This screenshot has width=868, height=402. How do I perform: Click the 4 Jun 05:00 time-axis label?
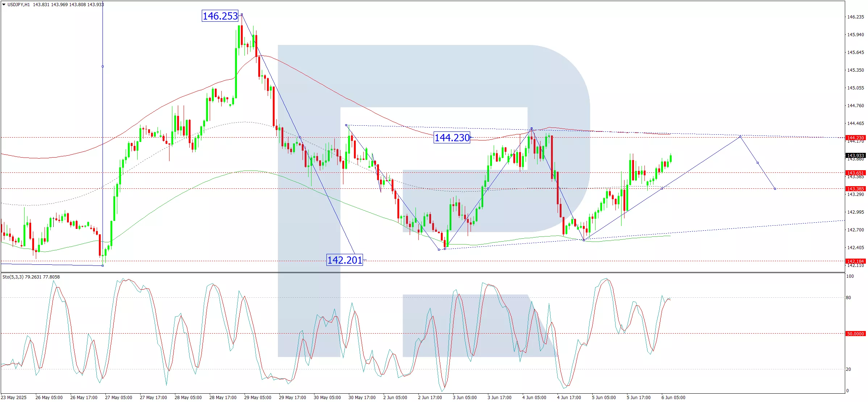click(x=534, y=398)
